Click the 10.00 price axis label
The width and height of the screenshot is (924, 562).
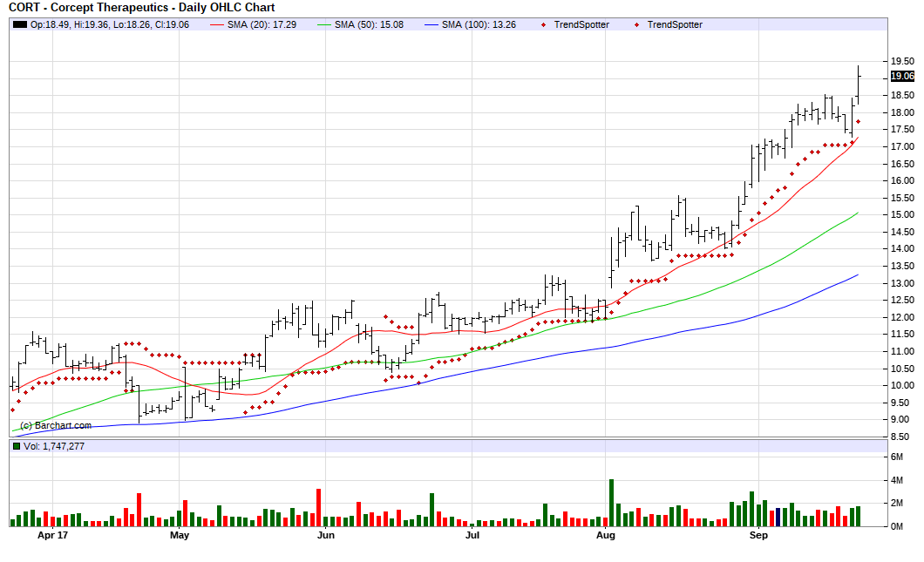tap(902, 385)
